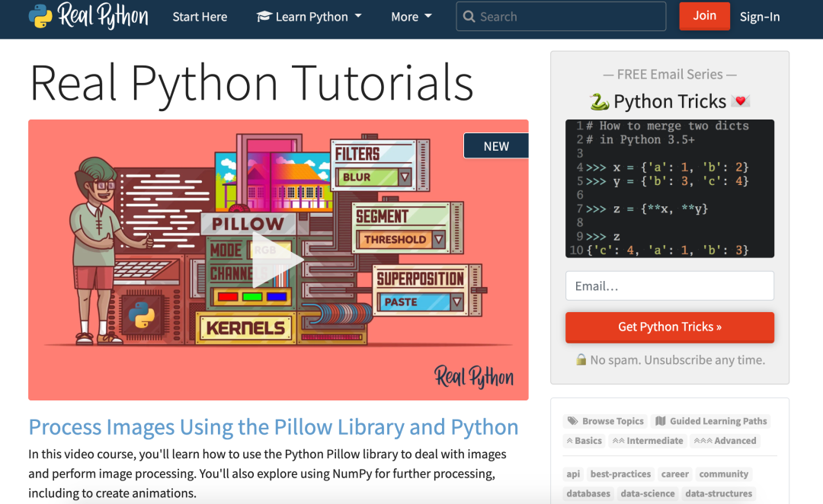Open the Learn Python dropdown menu
Viewport: 823px width, 504px height.
point(309,16)
